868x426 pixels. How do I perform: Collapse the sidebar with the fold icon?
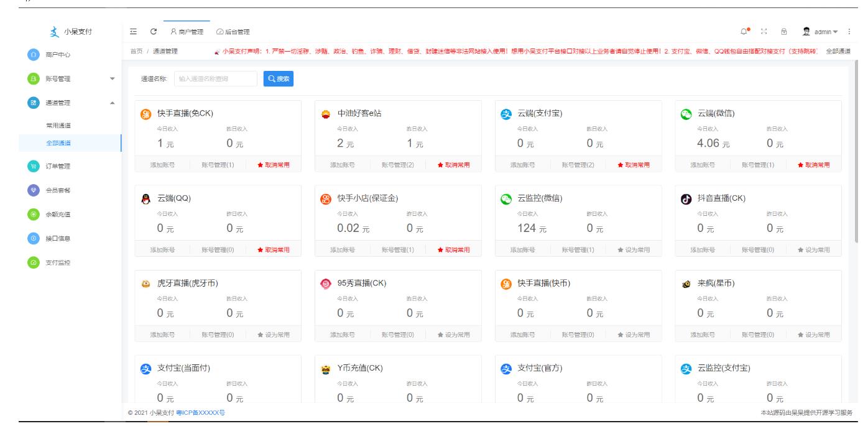pos(134,32)
